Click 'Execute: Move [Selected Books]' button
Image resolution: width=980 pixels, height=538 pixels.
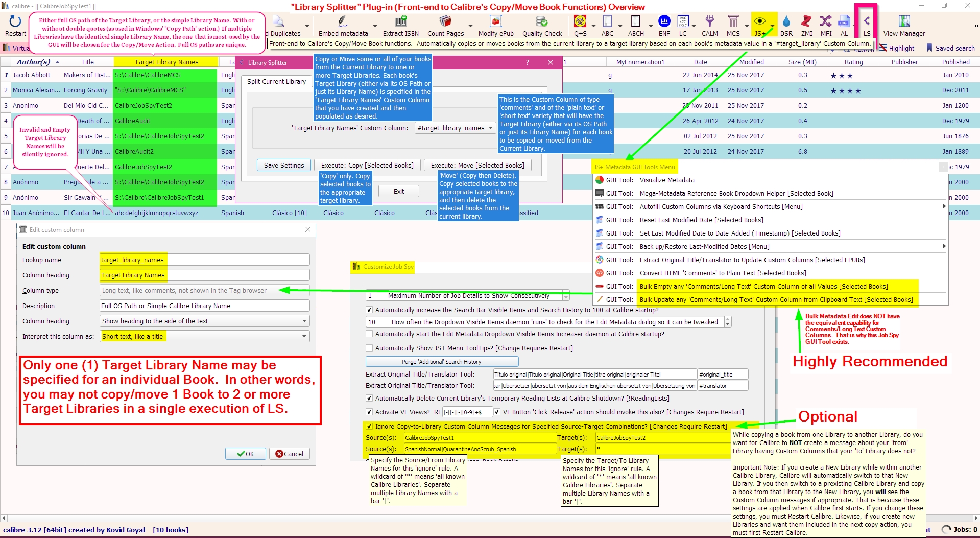coord(477,166)
